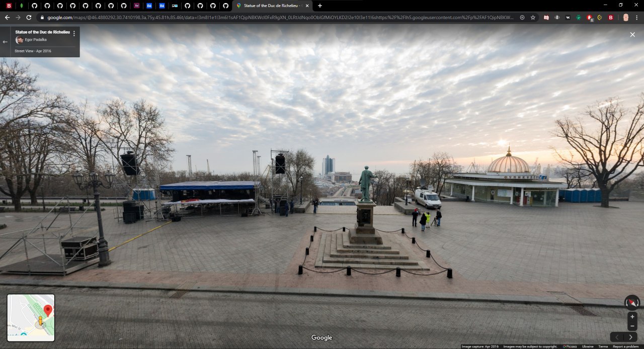
Task: Zoom out with the minus button
Action: click(x=632, y=326)
